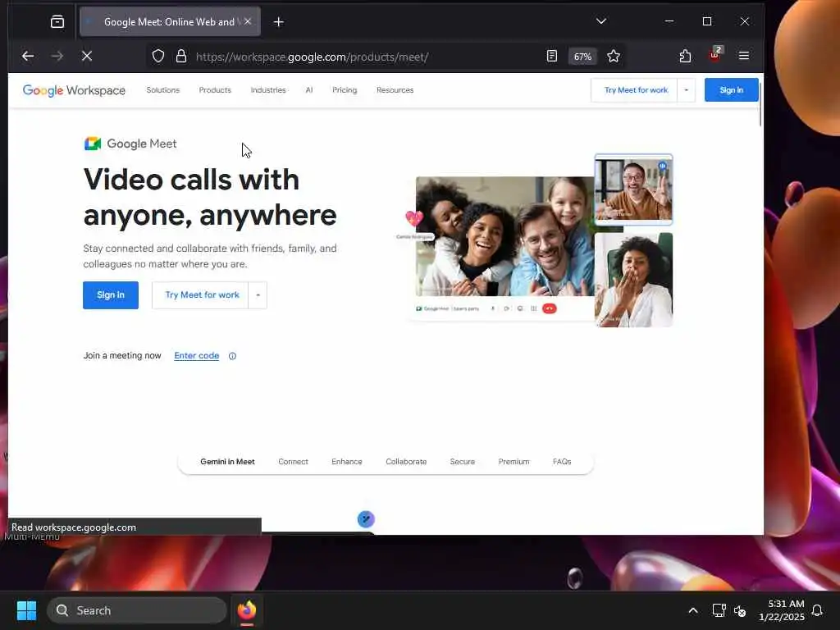Image resolution: width=840 pixels, height=630 pixels.
Task: Click the Google Workspace logo
Action: [x=74, y=90]
